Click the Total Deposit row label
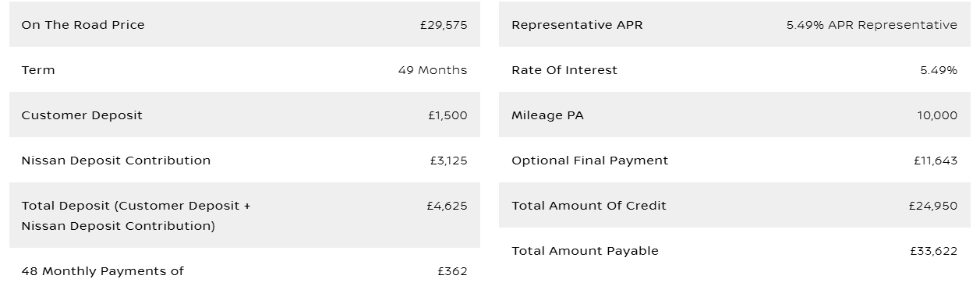Viewport: 980px width, 286px height. 136,216
